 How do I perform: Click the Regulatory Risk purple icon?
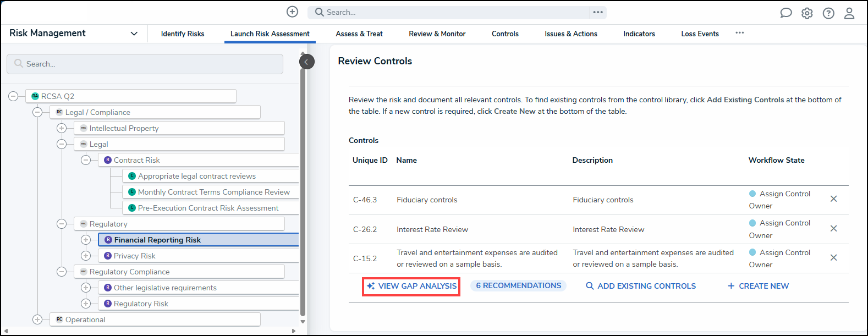108,304
